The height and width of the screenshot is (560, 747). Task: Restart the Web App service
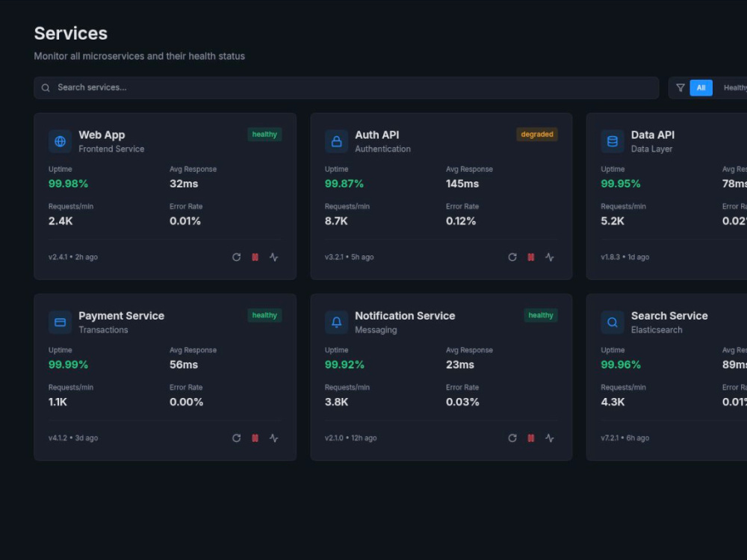click(236, 257)
